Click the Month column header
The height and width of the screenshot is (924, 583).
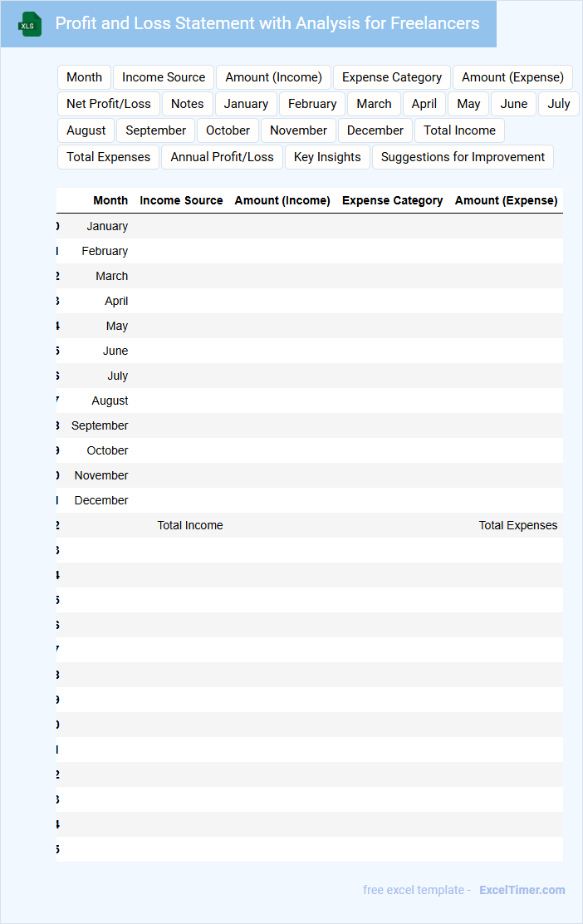click(110, 200)
